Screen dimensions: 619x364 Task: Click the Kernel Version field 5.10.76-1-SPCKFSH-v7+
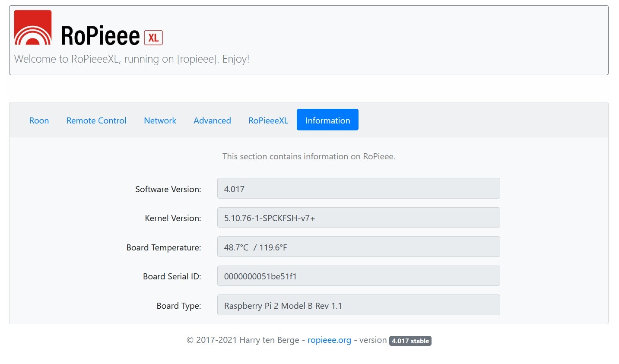click(x=359, y=218)
